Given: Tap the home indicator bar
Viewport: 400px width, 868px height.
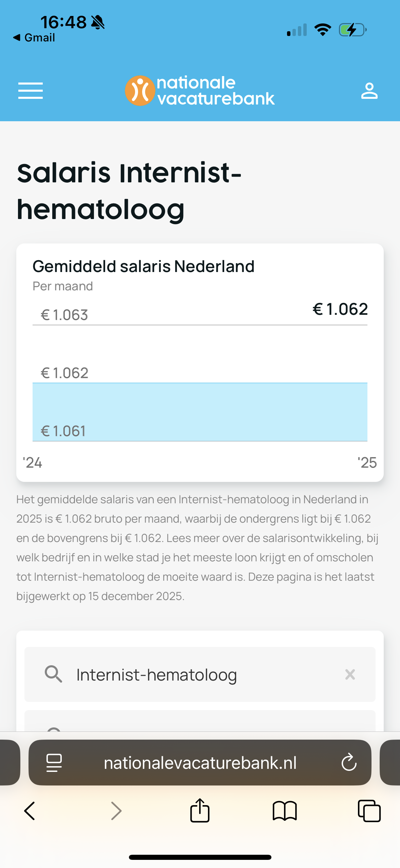Looking at the screenshot, I should pos(200,857).
